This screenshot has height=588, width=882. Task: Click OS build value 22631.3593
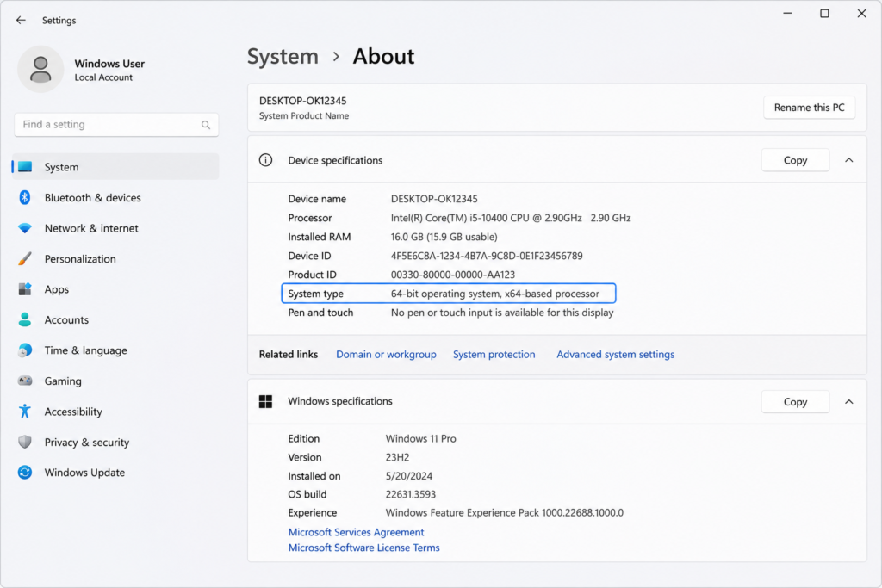click(x=411, y=494)
